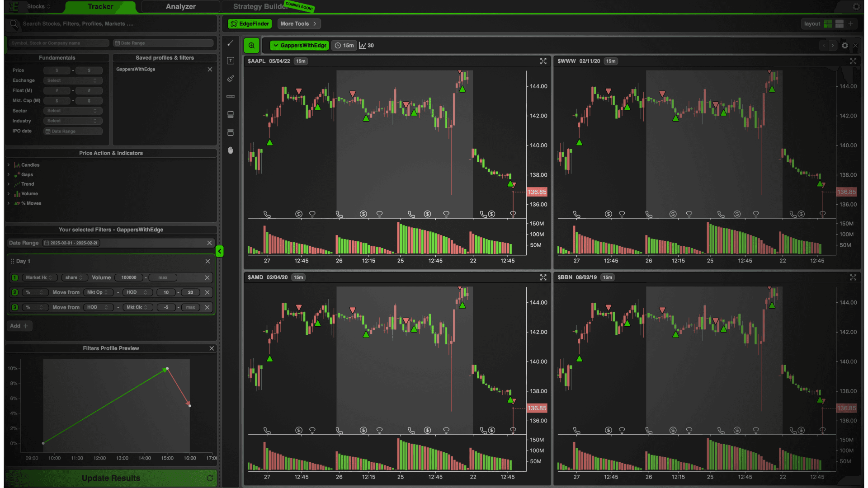Refresh results via Update Results button
This screenshot has width=868, height=488.
(x=111, y=478)
